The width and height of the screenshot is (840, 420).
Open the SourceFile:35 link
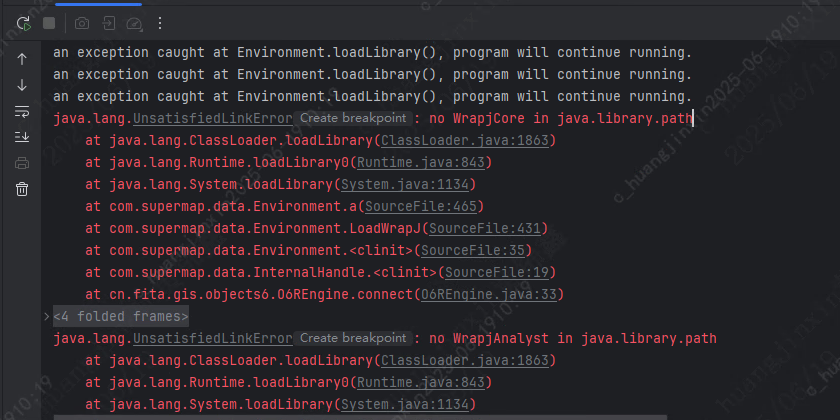(473, 250)
